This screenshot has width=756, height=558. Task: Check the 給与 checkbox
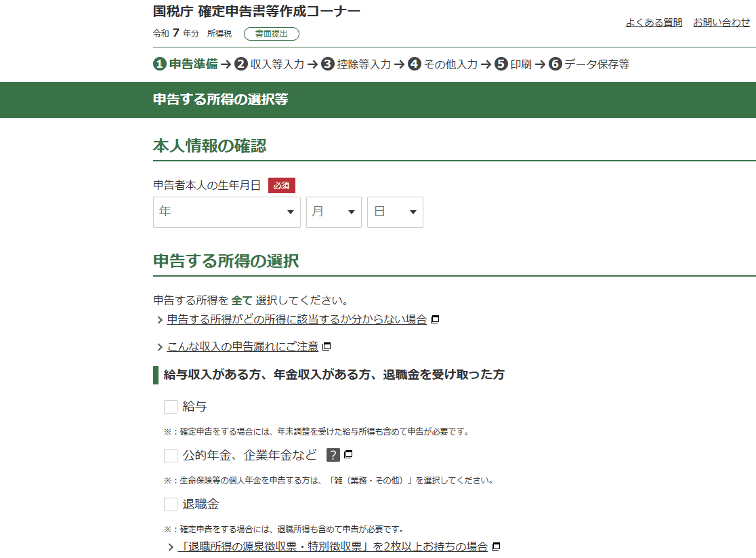[171, 407]
